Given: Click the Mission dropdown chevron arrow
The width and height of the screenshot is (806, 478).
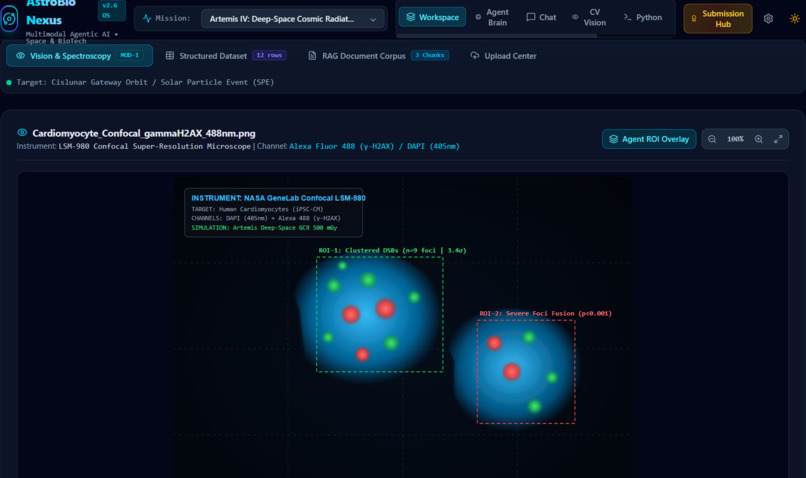Looking at the screenshot, I should [x=373, y=20].
